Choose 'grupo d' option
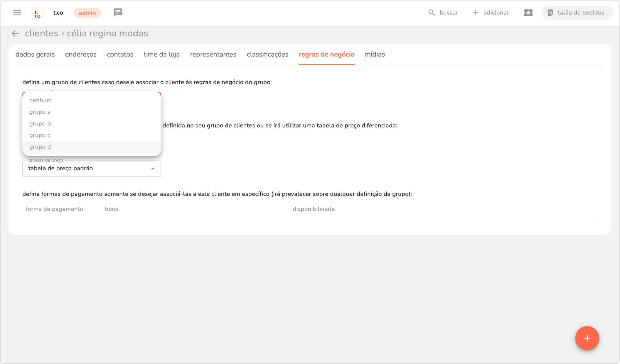This screenshot has width=620, height=364. [x=40, y=147]
